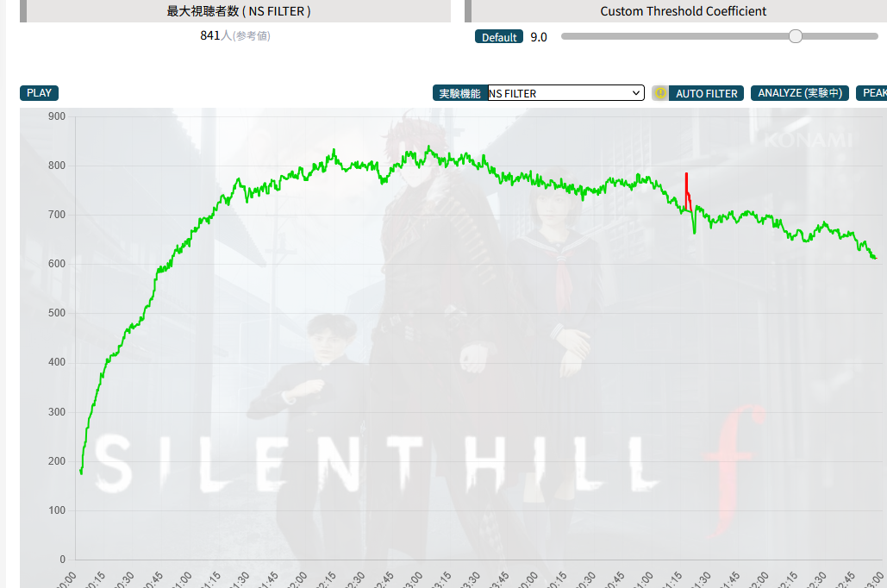This screenshot has width=887, height=588.
Task: Click the Custom Threshold Coefficient slider handle
Action: [796, 36]
